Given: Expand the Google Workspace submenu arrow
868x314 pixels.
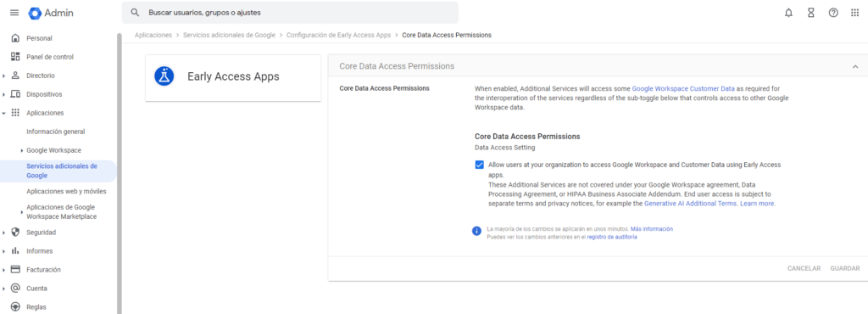Looking at the screenshot, I should pos(21,150).
